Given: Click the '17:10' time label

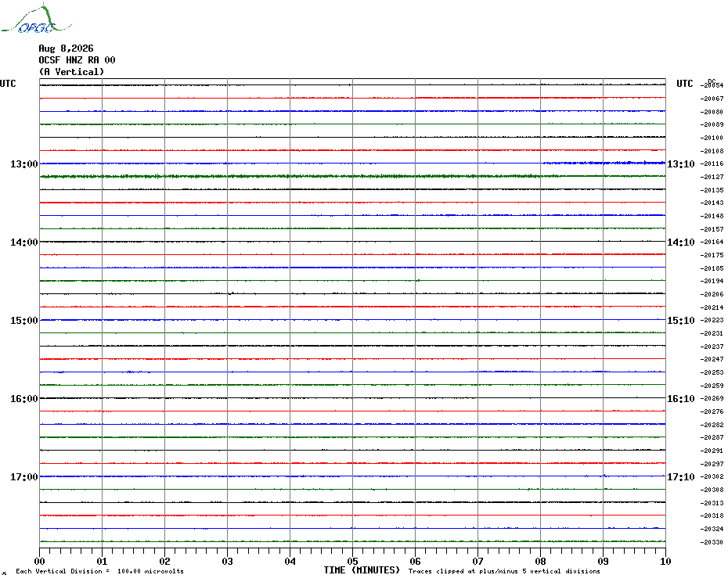Looking at the screenshot, I should [x=681, y=477].
